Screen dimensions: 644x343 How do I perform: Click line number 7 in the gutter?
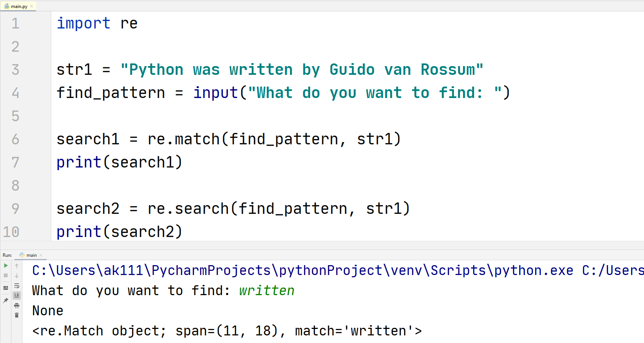[15, 162]
